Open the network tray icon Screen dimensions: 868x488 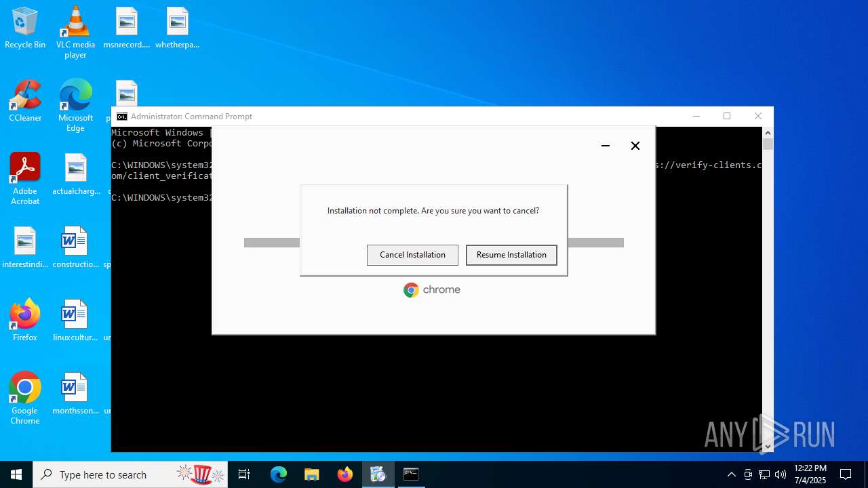(x=764, y=474)
